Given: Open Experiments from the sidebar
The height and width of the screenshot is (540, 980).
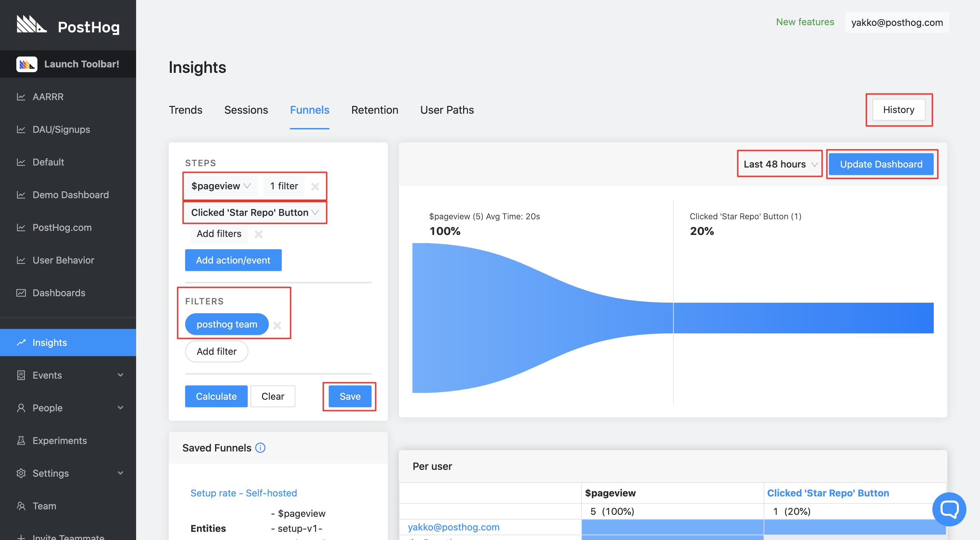Looking at the screenshot, I should [59, 441].
